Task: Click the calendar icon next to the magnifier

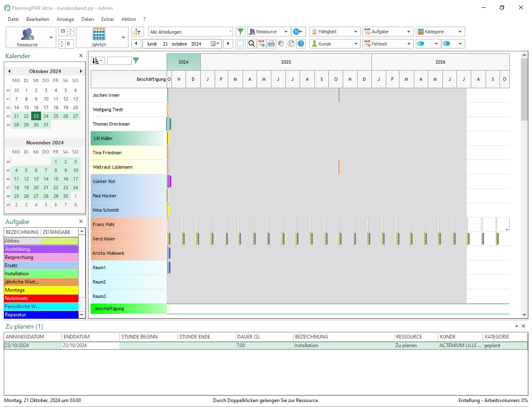Action: point(261,43)
